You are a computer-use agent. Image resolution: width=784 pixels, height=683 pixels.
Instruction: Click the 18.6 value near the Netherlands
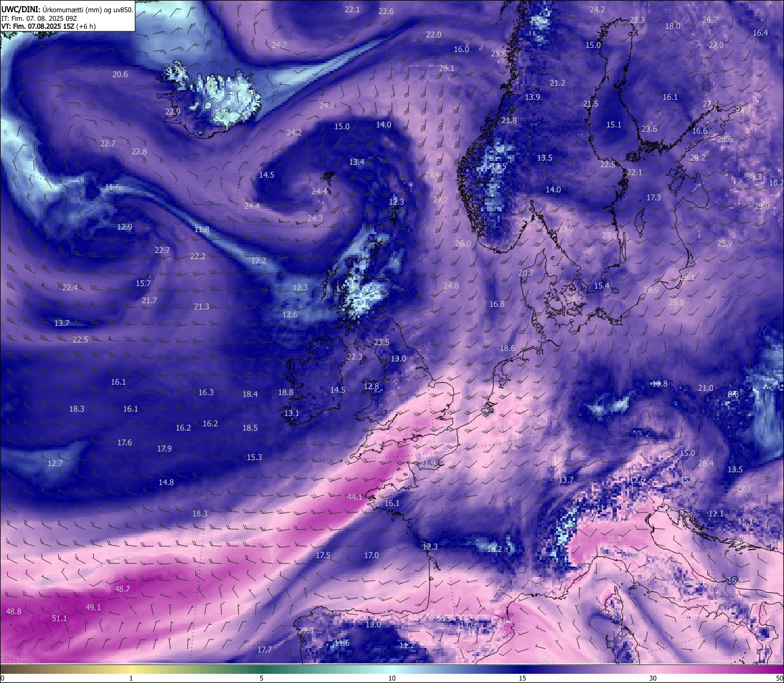coord(507,348)
